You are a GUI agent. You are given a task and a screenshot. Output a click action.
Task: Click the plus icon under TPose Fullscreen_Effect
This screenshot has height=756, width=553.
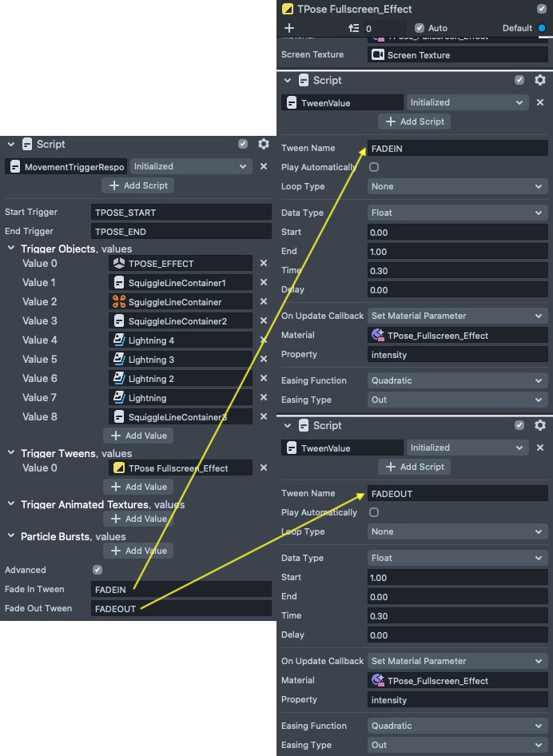click(x=289, y=28)
